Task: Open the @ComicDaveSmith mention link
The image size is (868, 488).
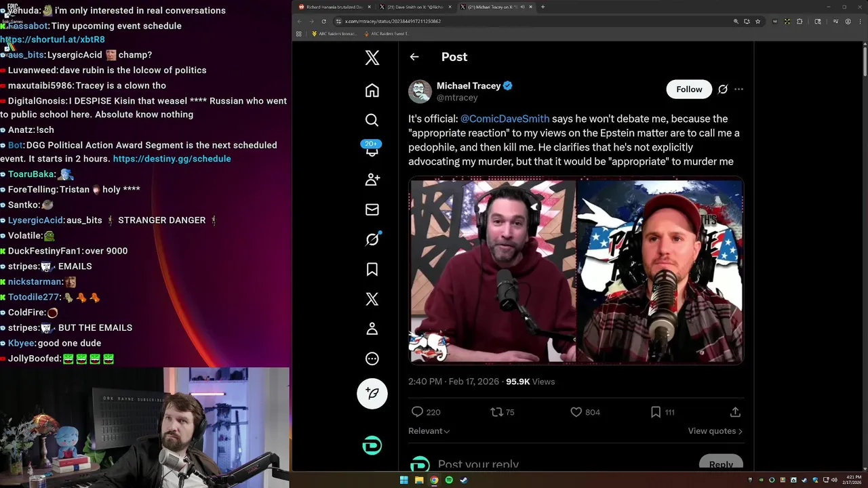Action: (505, 119)
